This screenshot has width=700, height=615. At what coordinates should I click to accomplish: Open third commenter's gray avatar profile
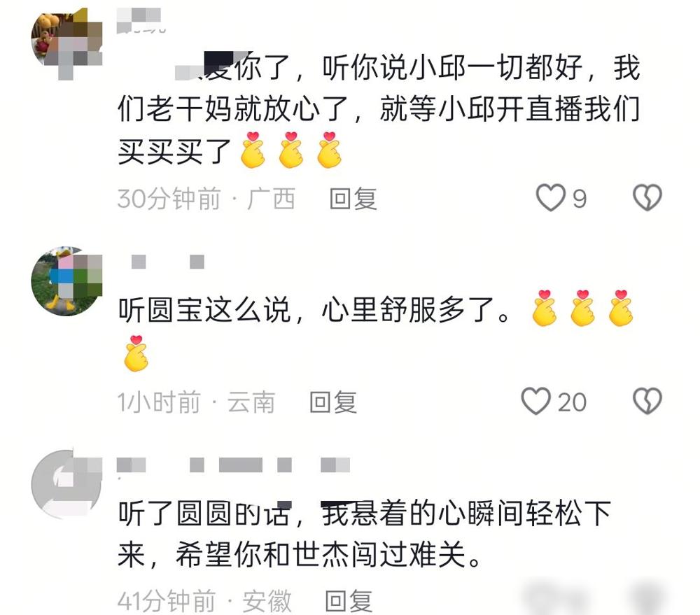tap(66, 484)
